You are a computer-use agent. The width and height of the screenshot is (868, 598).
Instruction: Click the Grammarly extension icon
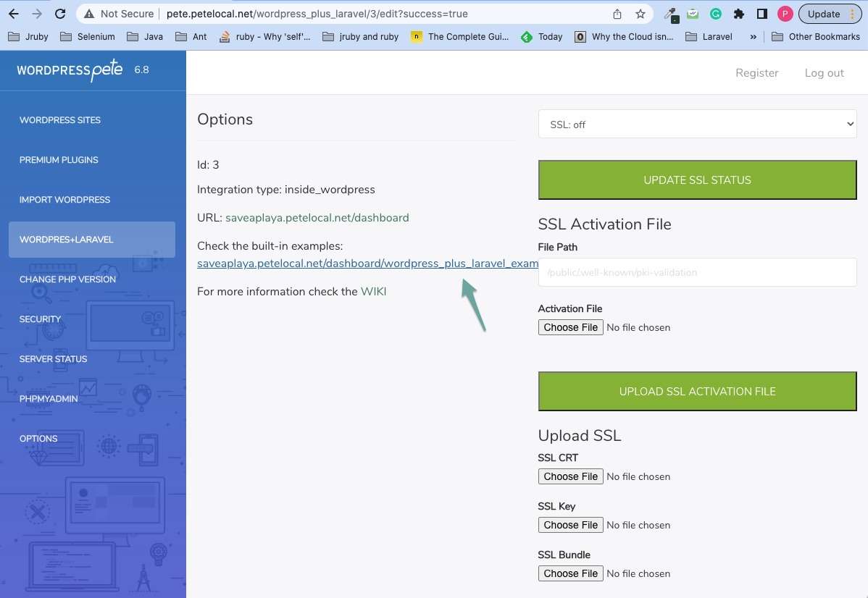(x=716, y=14)
